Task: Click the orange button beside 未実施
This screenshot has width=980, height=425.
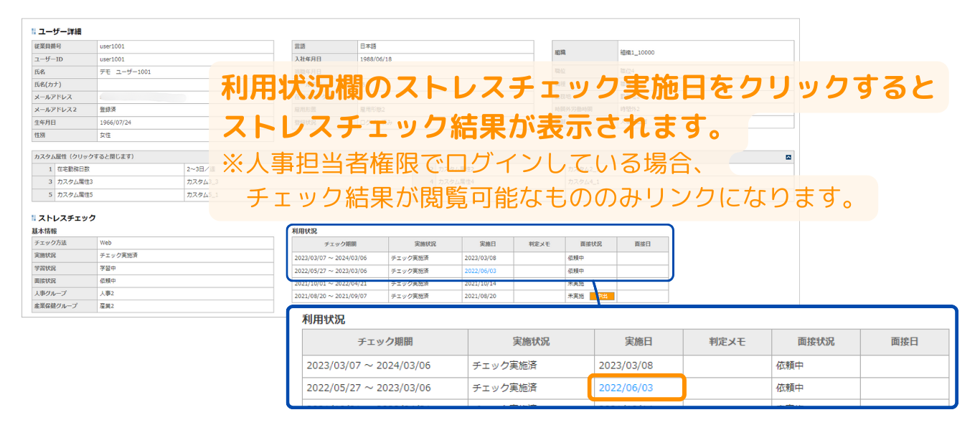Action: coord(601,295)
